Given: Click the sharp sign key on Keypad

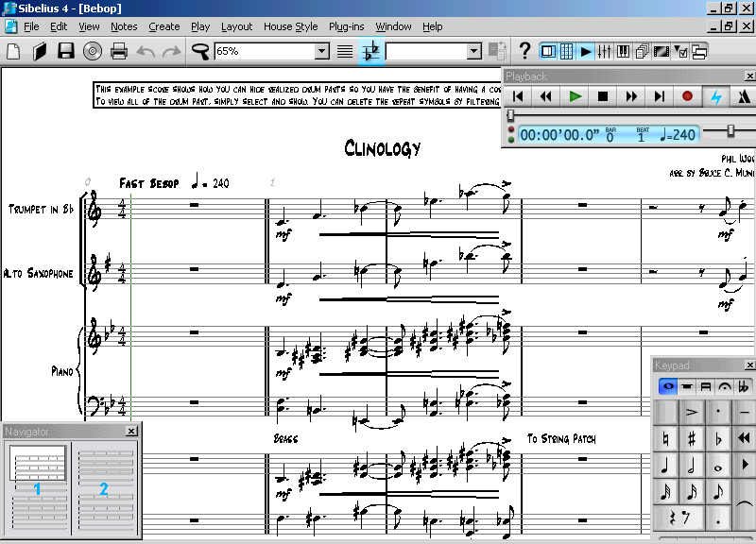Looking at the screenshot, I should (x=692, y=438).
